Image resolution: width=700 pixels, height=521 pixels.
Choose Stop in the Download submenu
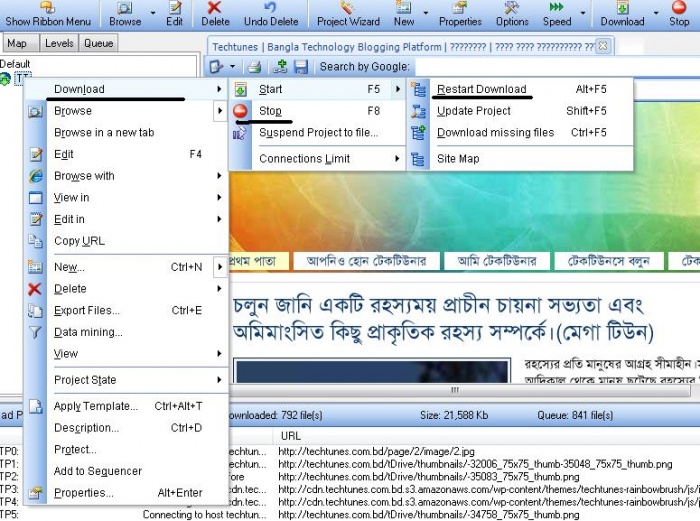pos(317,111)
